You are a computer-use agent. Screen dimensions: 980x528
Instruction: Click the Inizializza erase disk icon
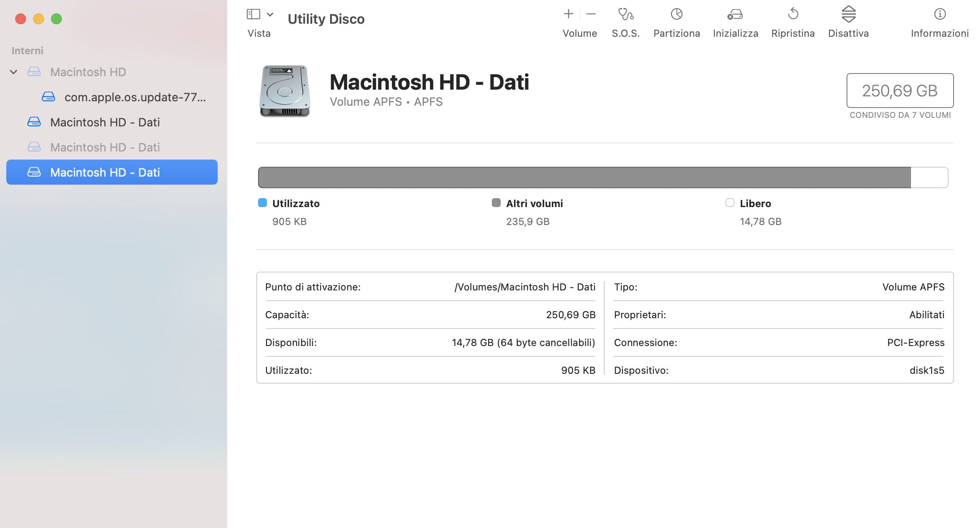click(735, 15)
